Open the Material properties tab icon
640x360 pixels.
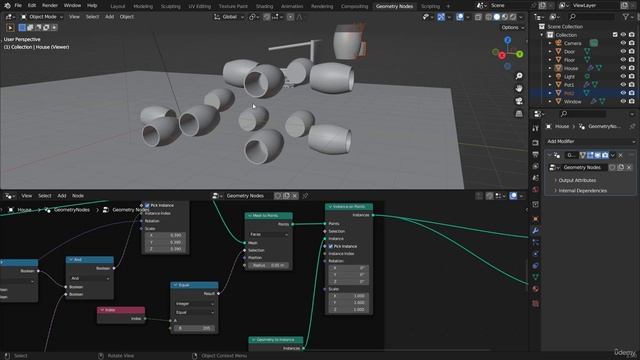[536, 289]
